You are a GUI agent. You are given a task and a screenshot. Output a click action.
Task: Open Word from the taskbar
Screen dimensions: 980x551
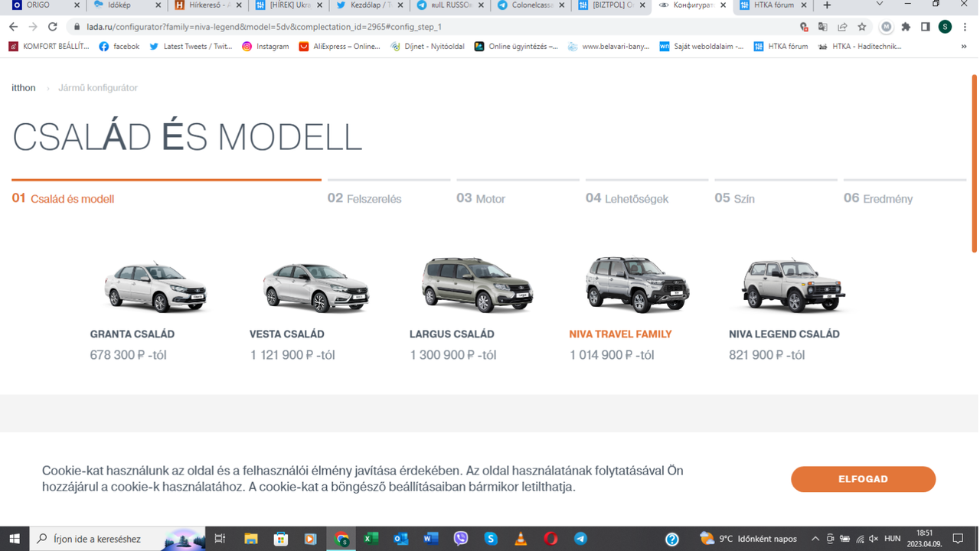pos(430,539)
